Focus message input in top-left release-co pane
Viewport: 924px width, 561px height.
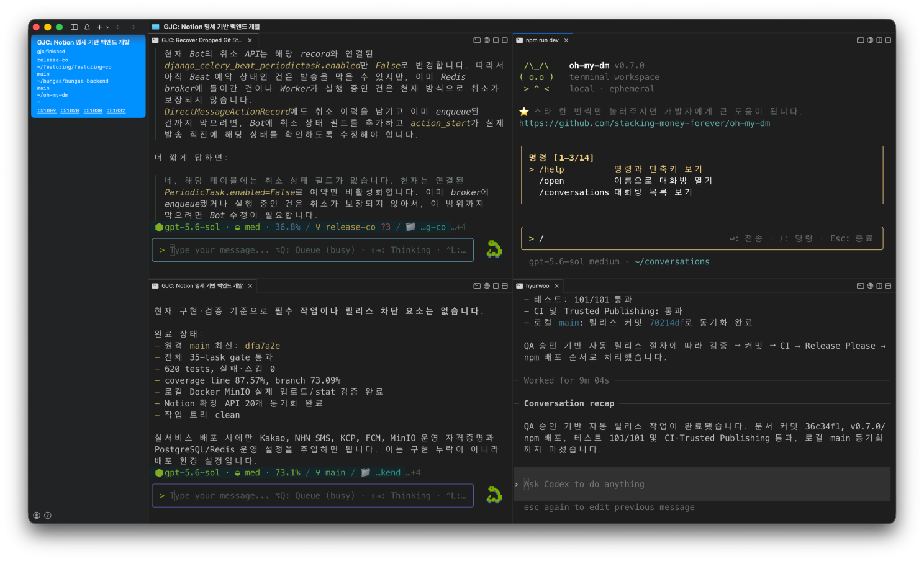click(x=313, y=250)
